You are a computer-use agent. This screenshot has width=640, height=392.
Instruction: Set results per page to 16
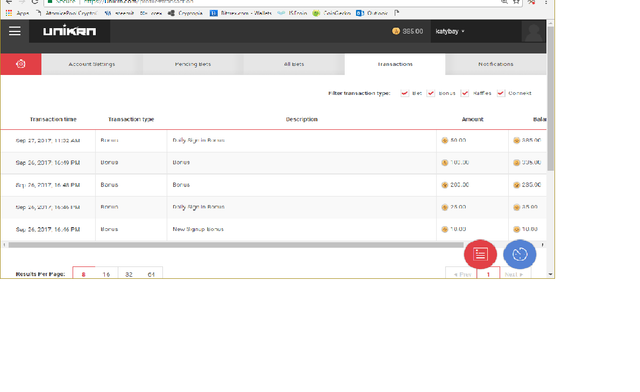coord(106,274)
